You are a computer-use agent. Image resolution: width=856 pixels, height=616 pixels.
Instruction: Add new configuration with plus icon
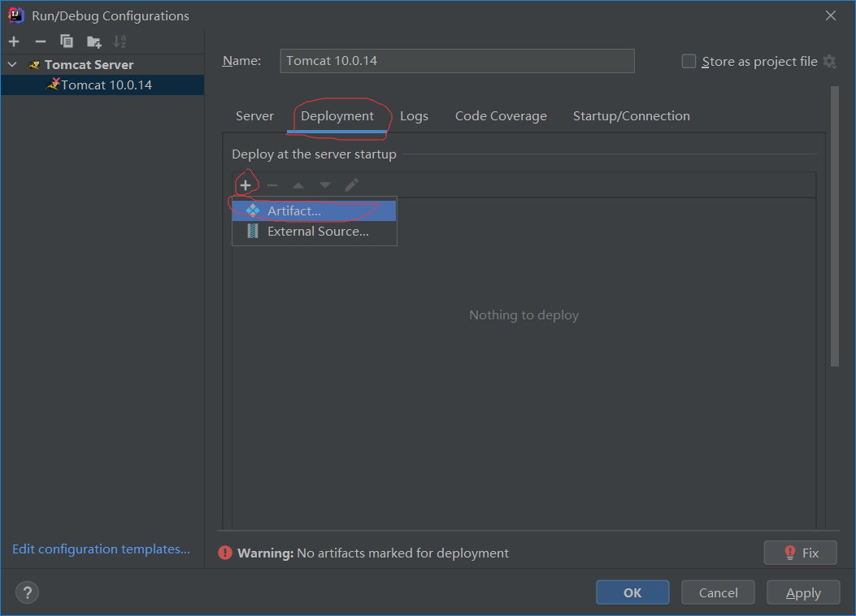tap(14, 41)
